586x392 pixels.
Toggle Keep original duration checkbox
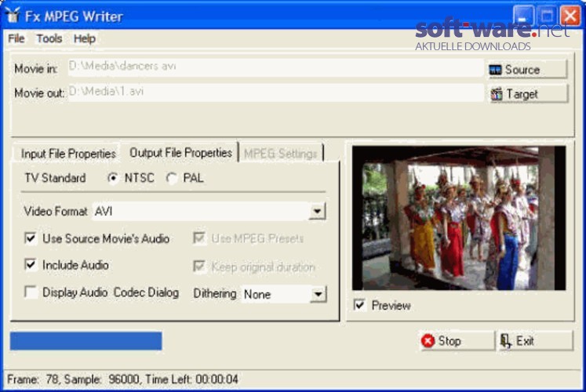pyautogui.click(x=199, y=267)
